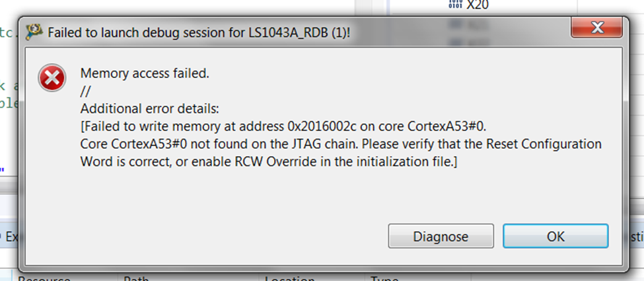Click the "Failed to write memory" line
The height and width of the screenshot is (281, 644).
(x=287, y=126)
